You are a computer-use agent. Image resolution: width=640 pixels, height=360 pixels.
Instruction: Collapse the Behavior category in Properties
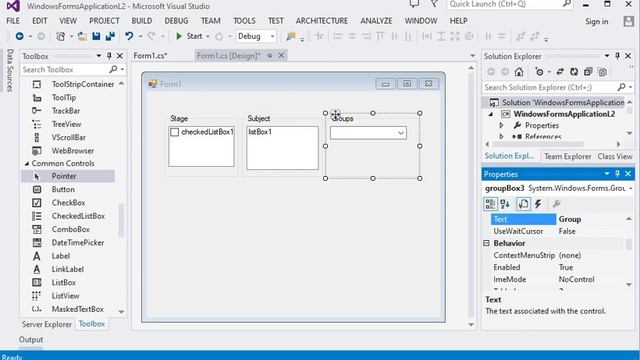[487, 243]
